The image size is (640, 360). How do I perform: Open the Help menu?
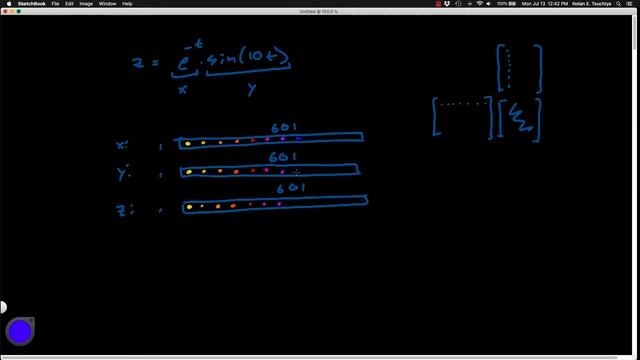pyautogui.click(x=127, y=4)
